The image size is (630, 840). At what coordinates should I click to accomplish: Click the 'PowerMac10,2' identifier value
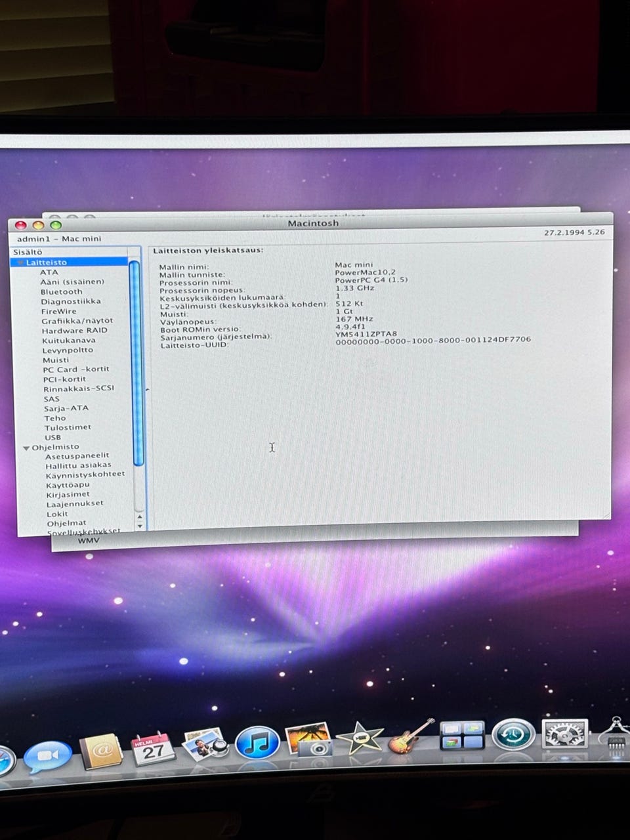pyautogui.click(x=365, y=272)
